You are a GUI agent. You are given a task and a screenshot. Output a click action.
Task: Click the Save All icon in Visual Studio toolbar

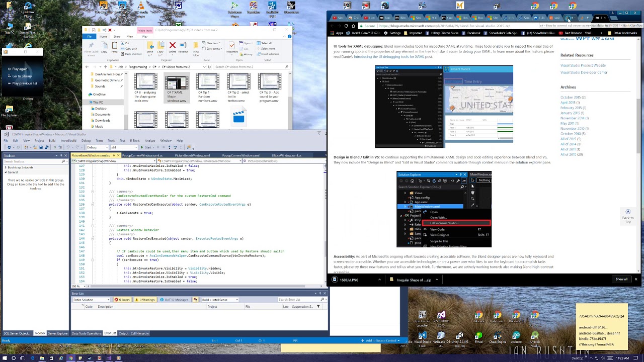pyautogui.click(x=47, y=147)
